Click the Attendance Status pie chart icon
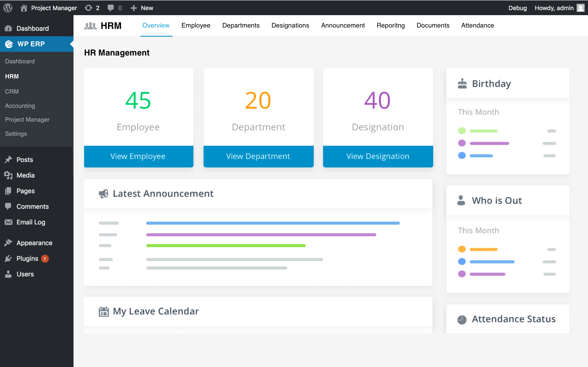The width and height of the screenshot is (588, 367). click(462, 319)
